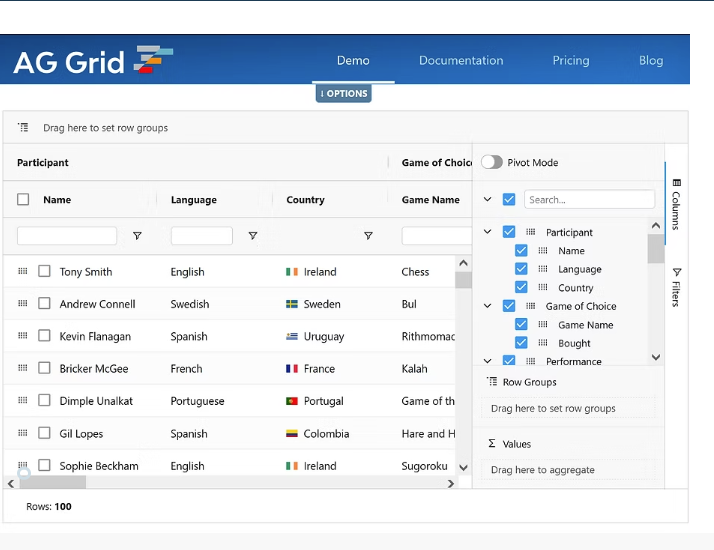Image resolution: width=714 pixels, height=550 pixels.
Task: Sort by the Game Name column header
Action: (x=430, y=199)
